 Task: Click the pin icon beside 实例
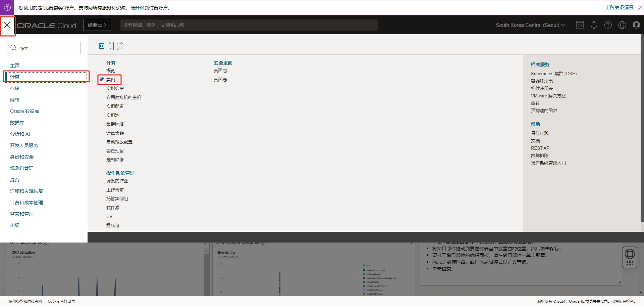pos(102,79)
